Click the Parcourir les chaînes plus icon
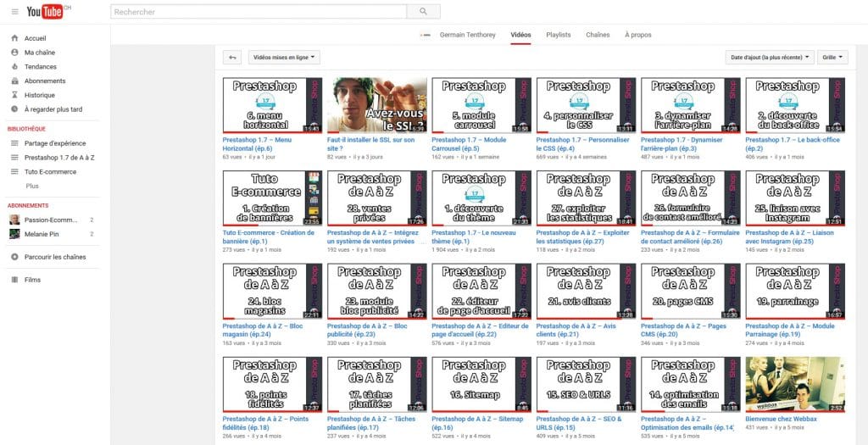The width and height of the screenshot is (868, 445). click(x=14, y=257)
